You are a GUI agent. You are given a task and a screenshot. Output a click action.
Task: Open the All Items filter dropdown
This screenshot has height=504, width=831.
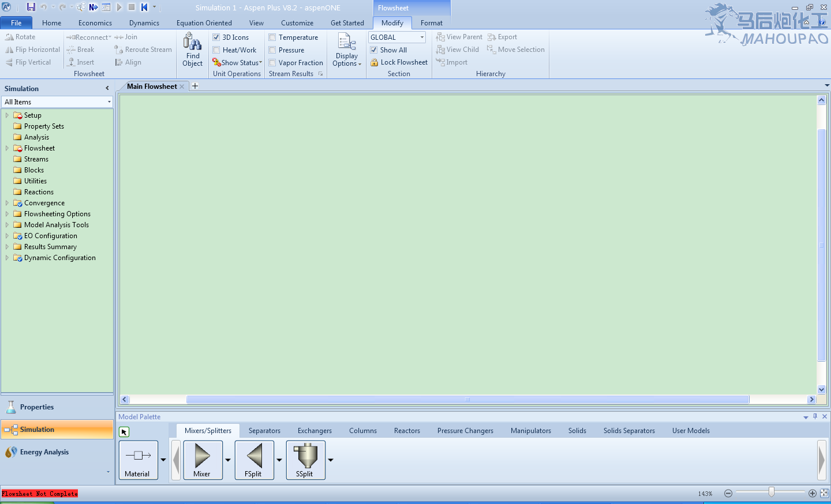click(109, 102)
